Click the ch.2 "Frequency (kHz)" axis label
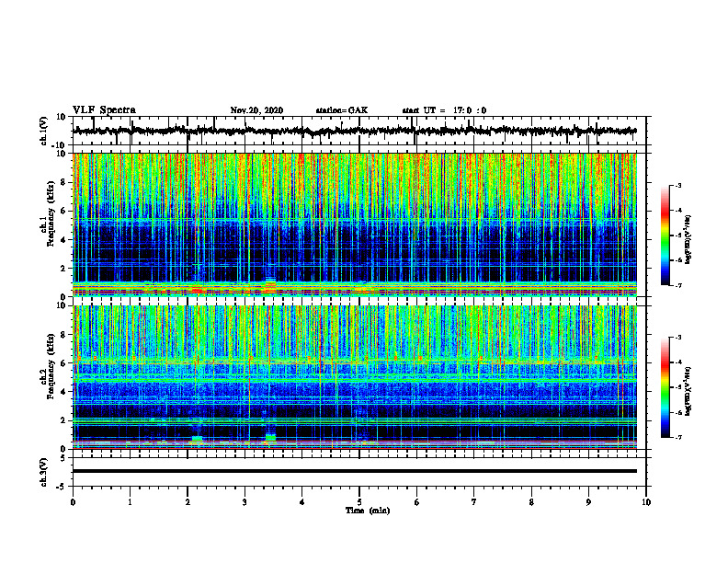Screen dimensions: 728x563 [x=51, y=366]
